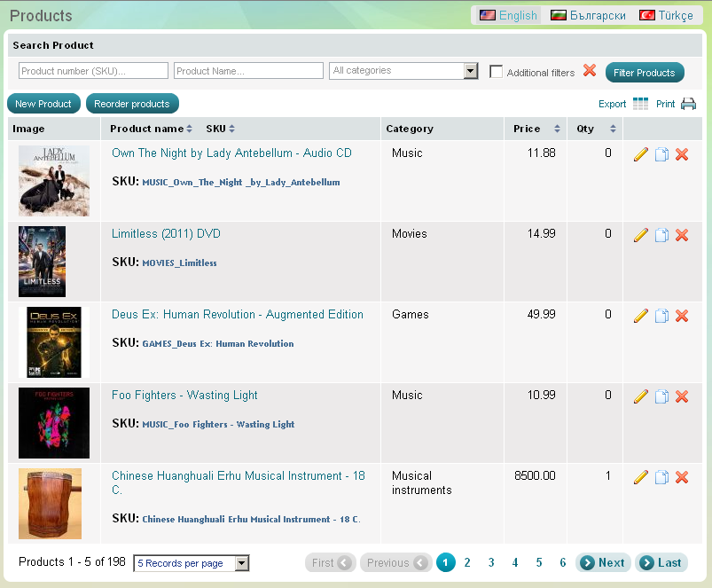Go to page 3 of results

490,562
